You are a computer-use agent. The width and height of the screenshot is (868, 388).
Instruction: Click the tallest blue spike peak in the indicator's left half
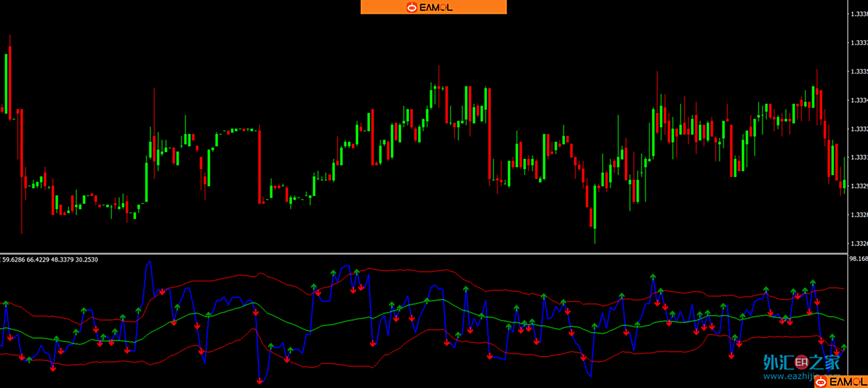click(149, 263)
